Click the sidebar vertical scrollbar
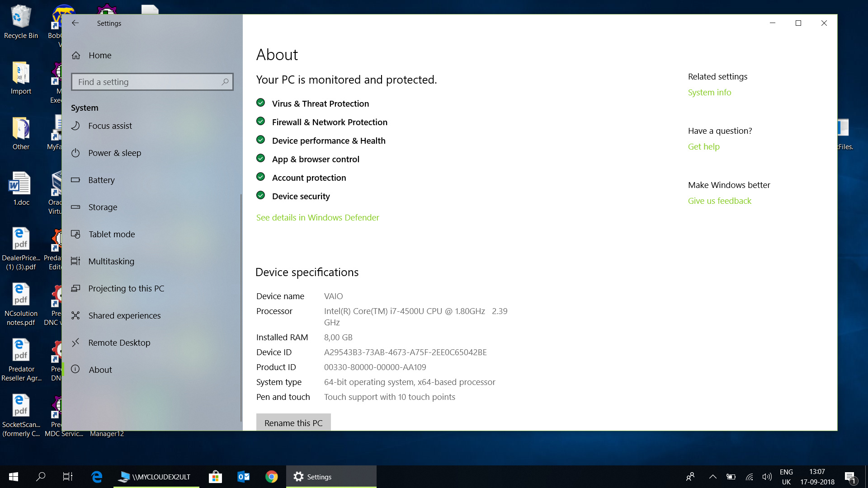 coord(241,307)
